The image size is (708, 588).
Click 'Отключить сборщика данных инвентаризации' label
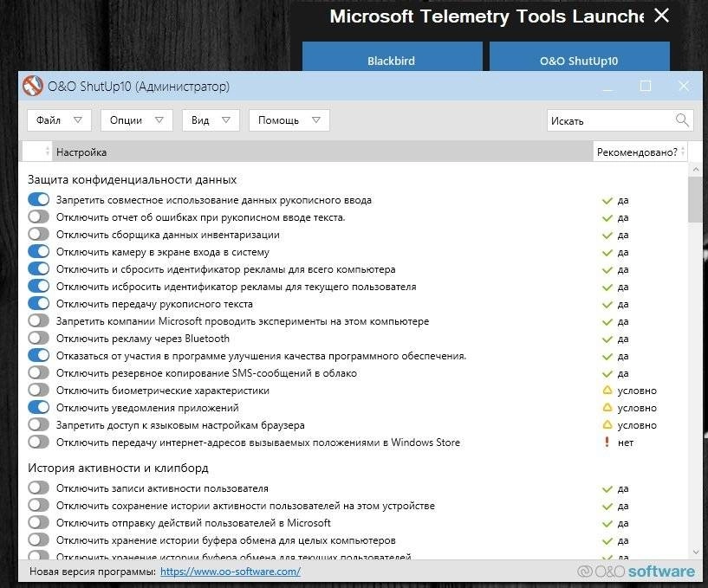click(x=167, y=235)
